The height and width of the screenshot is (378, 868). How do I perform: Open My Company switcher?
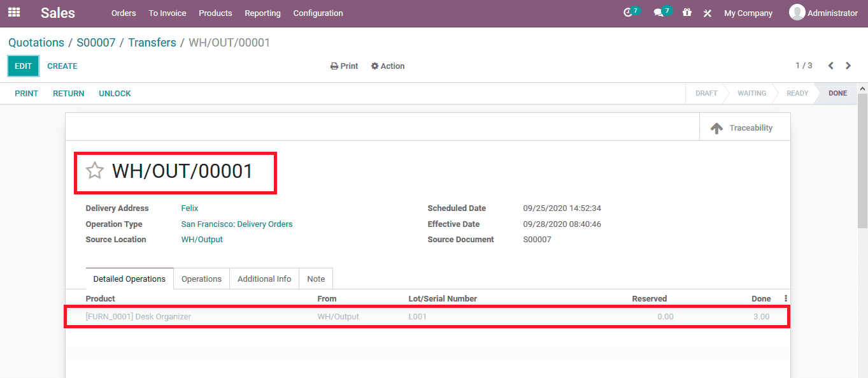click(748, 13)
